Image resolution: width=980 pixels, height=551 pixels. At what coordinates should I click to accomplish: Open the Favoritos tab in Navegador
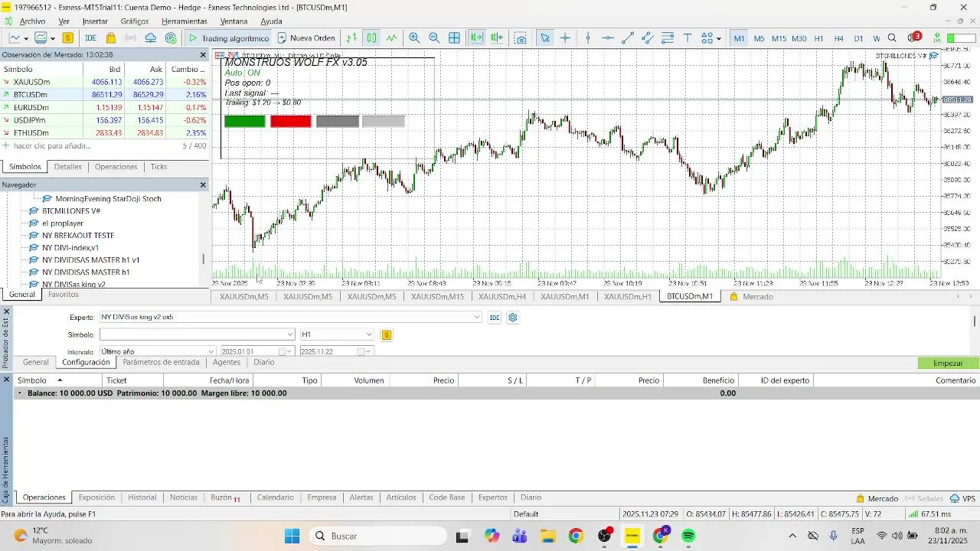(x=63, y=294)
